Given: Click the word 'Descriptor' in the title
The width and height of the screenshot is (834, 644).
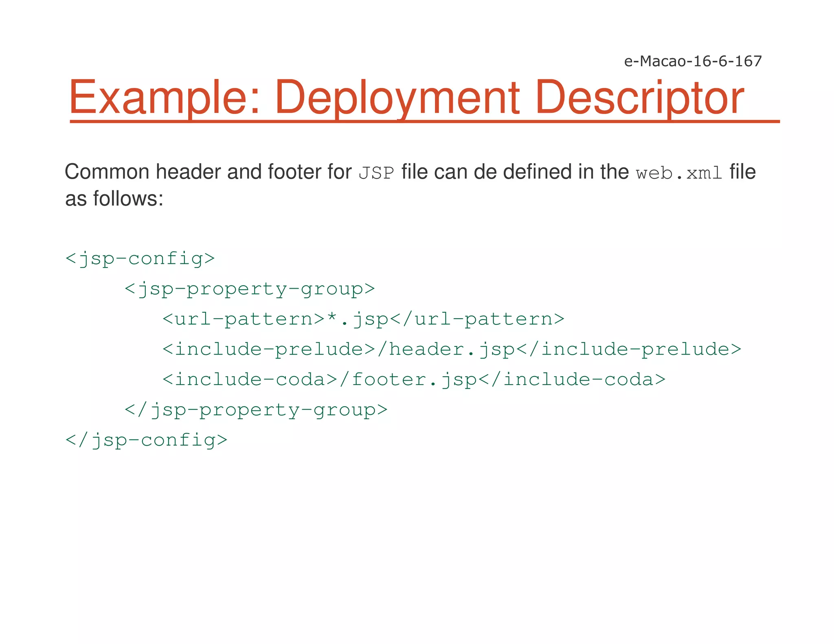Looking at the screenshot, I should [x=639, y=98].
